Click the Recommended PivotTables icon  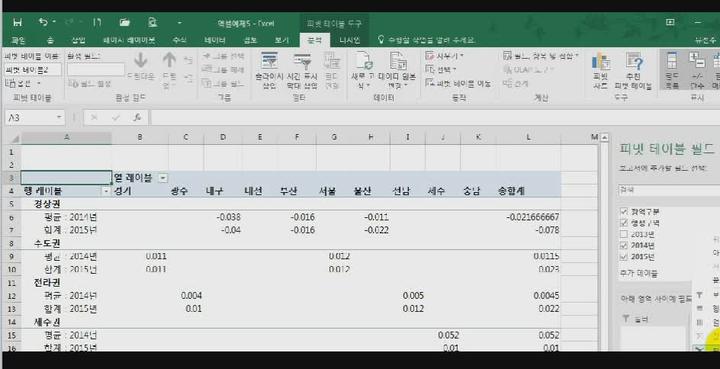click(634, 62)
